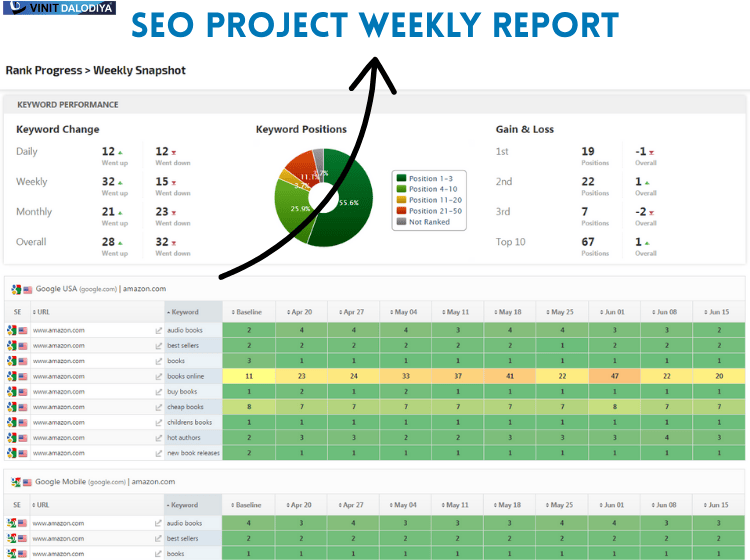Image resolution: width=750 pixels, height=560 pixels.
Task: Open external link icon for audio books row
Action: point(158,330)
